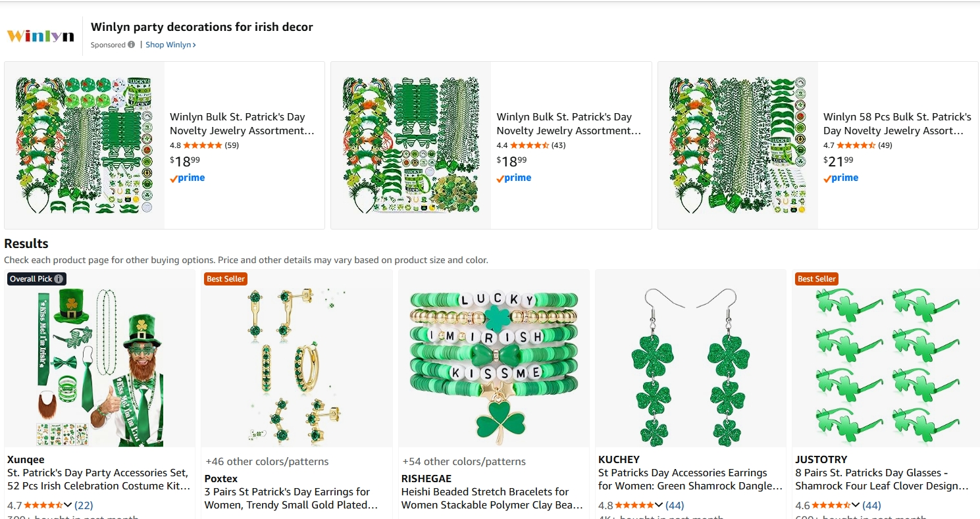The width and height of the screenshot is (980, 519).
Task: Click Best Seller badge above JUSTOTRY glasses
Action: point(816,279)
